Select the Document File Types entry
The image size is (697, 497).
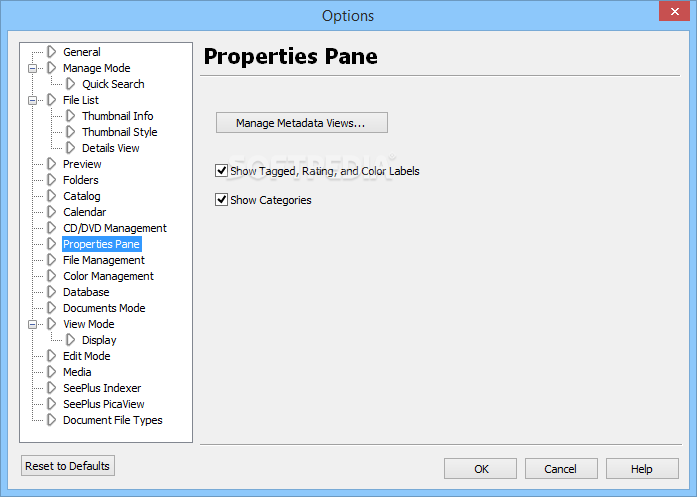click(x=112, y=420)
